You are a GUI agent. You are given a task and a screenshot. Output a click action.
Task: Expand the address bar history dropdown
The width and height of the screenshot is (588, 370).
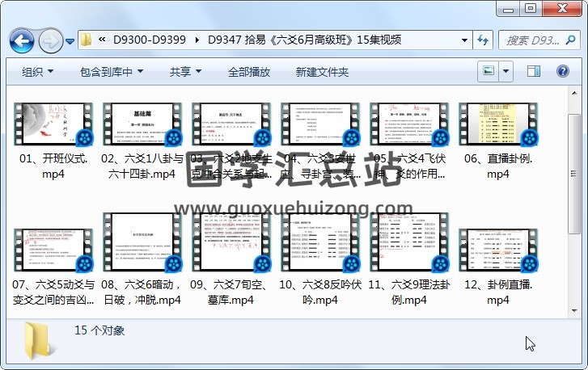[464, 40]
